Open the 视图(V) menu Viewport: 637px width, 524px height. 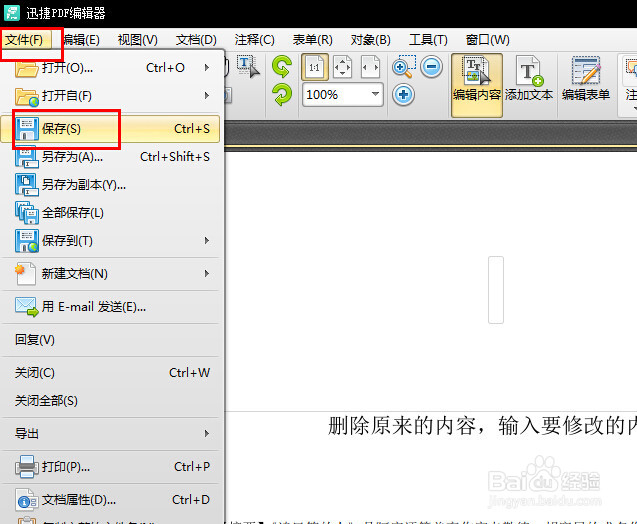pyautogui.click(x=138, y=40)
